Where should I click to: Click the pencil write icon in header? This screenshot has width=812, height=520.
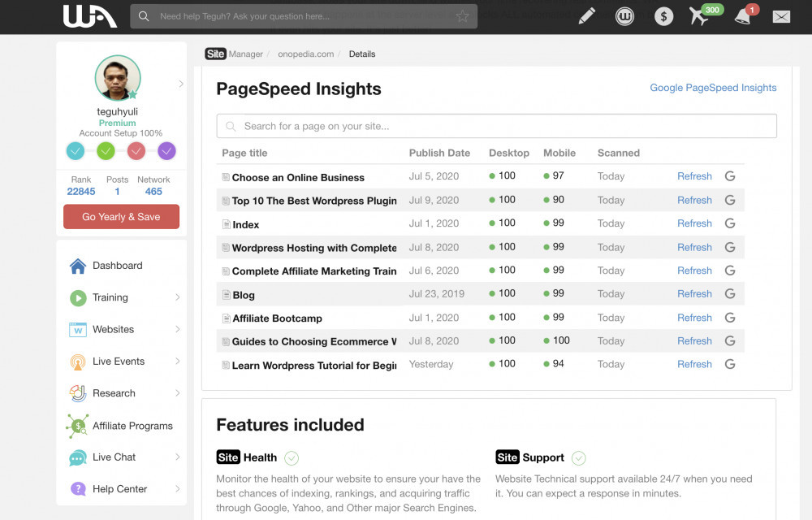pos(586,16)
